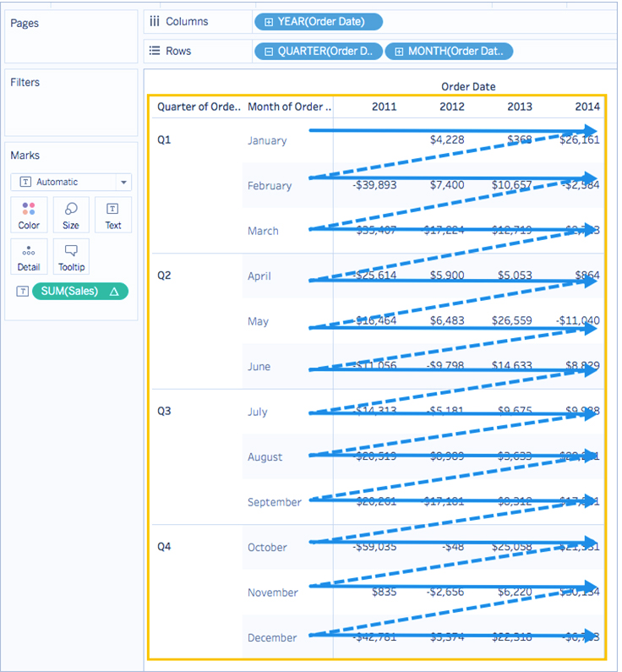Click the Tooltip marks card button
Screen dimensions: 622x672
pyautogui.click(x=71, y=257)
